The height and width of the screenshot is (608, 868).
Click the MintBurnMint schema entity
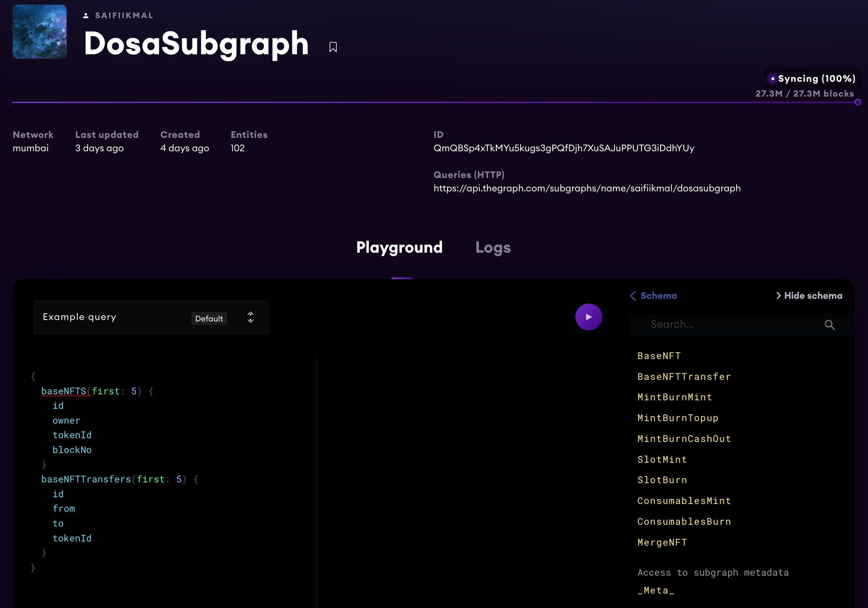point(675,397)
